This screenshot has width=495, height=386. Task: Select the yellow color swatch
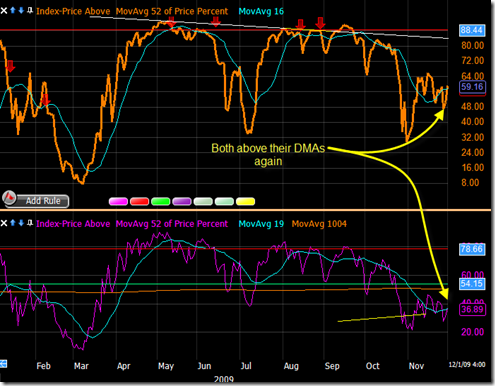[245, 201]
